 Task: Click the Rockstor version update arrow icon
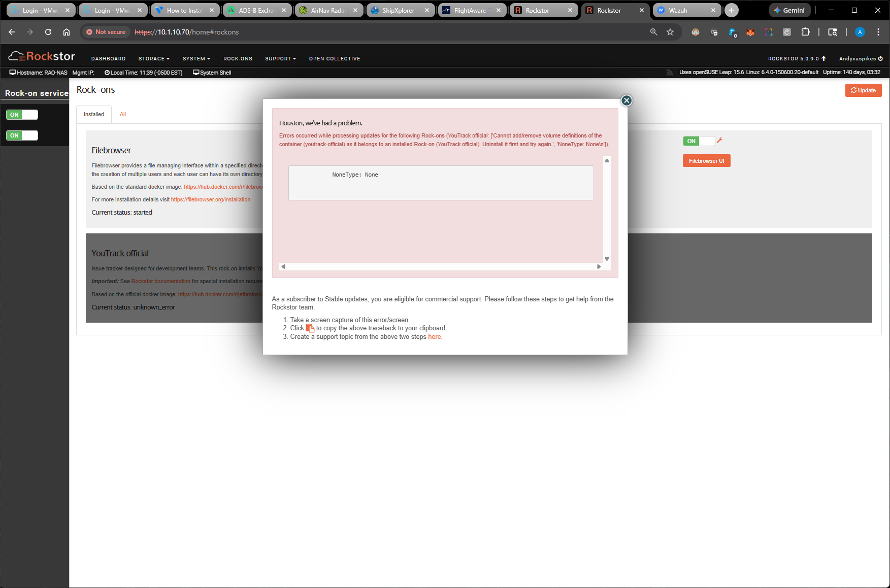[823, 58]
